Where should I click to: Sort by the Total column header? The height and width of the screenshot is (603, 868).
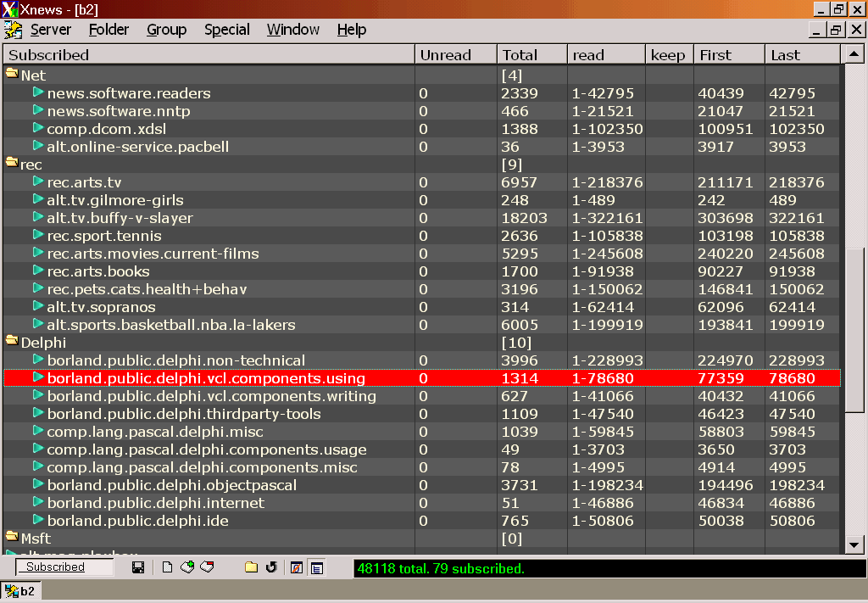point(531,55)
